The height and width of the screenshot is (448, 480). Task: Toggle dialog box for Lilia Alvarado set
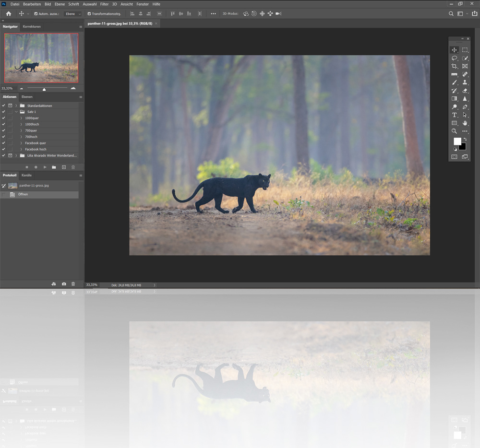coord(10,155)
